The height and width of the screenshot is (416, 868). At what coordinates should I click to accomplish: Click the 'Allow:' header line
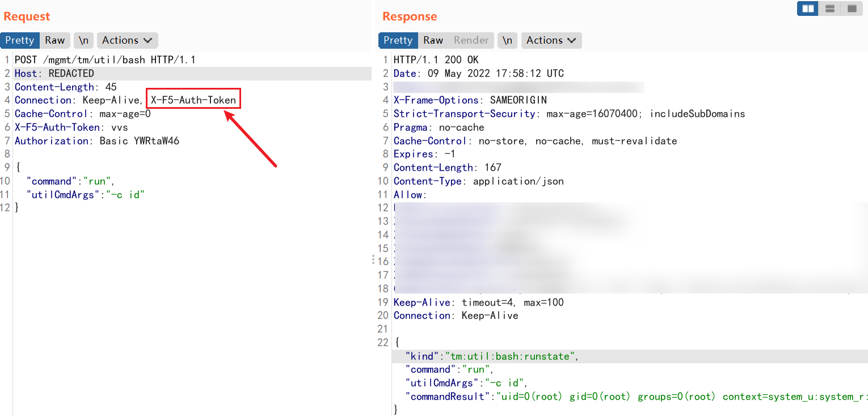click(x=409, y=194)
